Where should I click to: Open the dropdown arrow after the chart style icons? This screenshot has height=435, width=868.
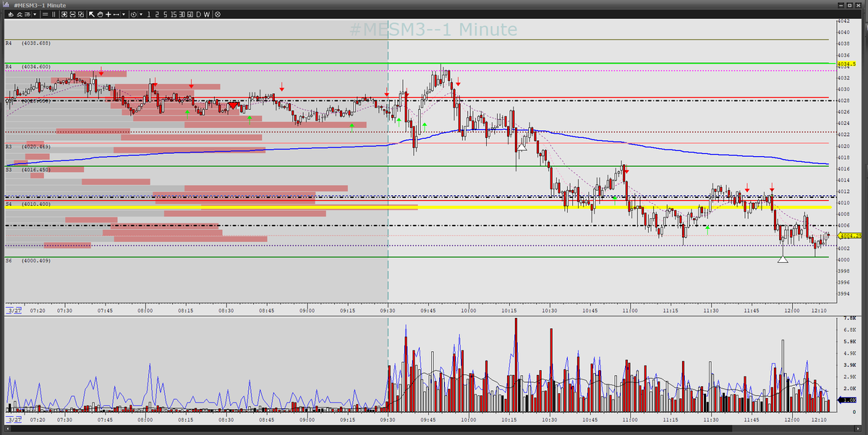(x=35, y=14)
